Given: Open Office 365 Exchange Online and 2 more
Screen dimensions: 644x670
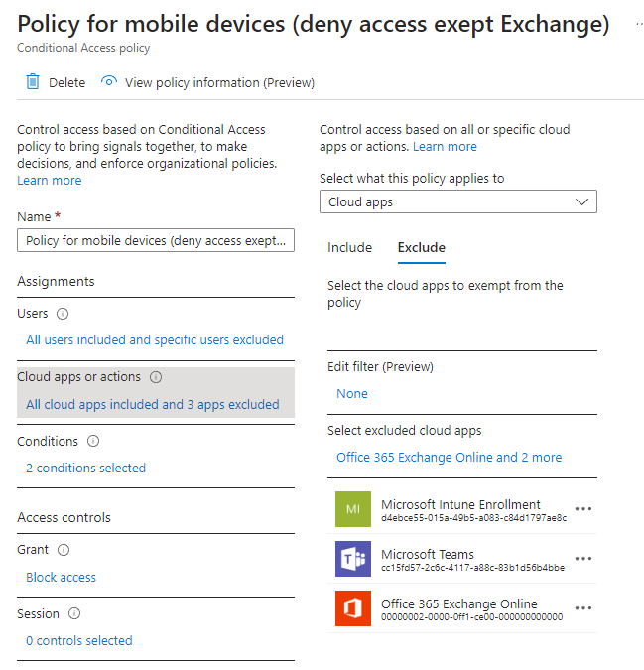Looking at the screenshot, I should click(x=449, y=458).
